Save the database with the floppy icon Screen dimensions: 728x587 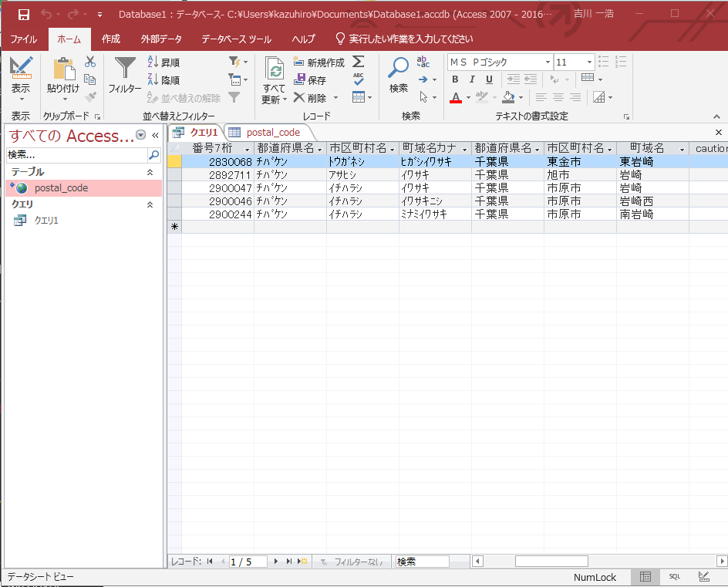pos(23,14)
